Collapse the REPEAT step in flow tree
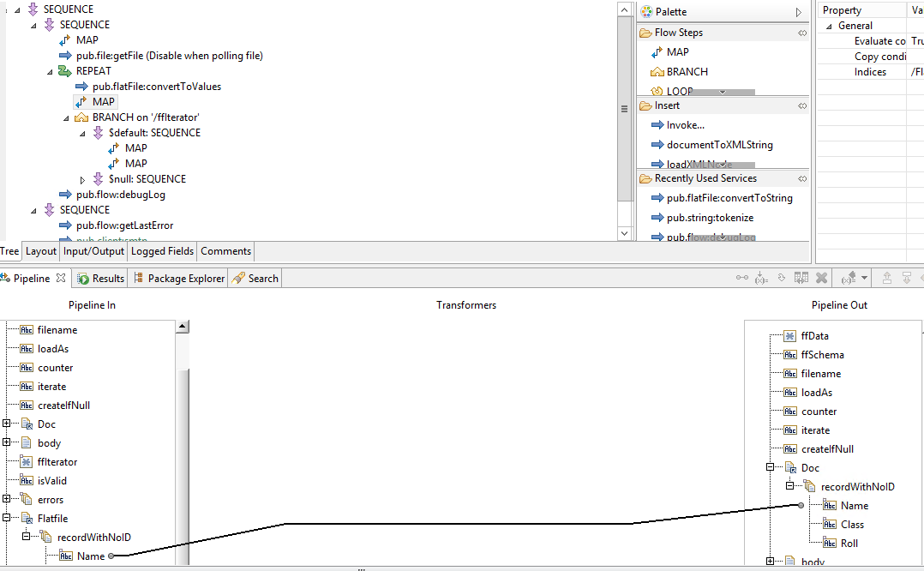This screenshot has width=924, height=571. [50, 71]
